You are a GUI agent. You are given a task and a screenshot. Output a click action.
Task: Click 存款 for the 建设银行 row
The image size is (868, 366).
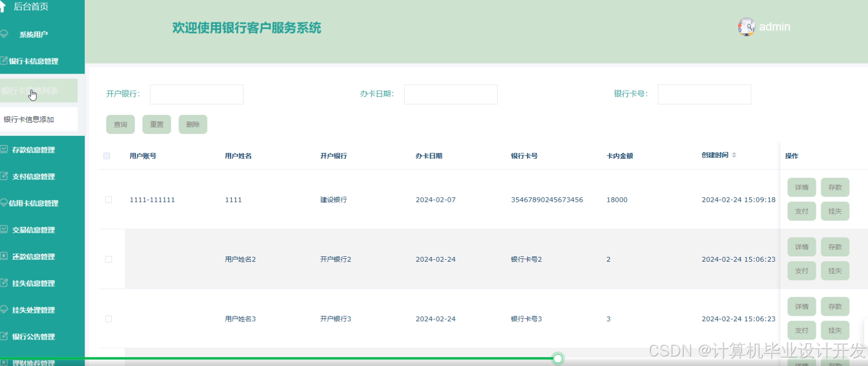[x=835, y=188]
